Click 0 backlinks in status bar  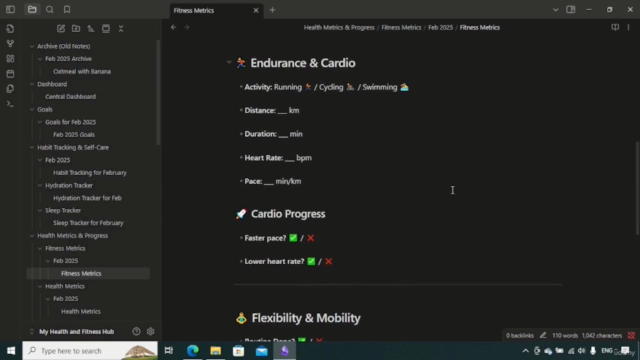pos(520,336)
